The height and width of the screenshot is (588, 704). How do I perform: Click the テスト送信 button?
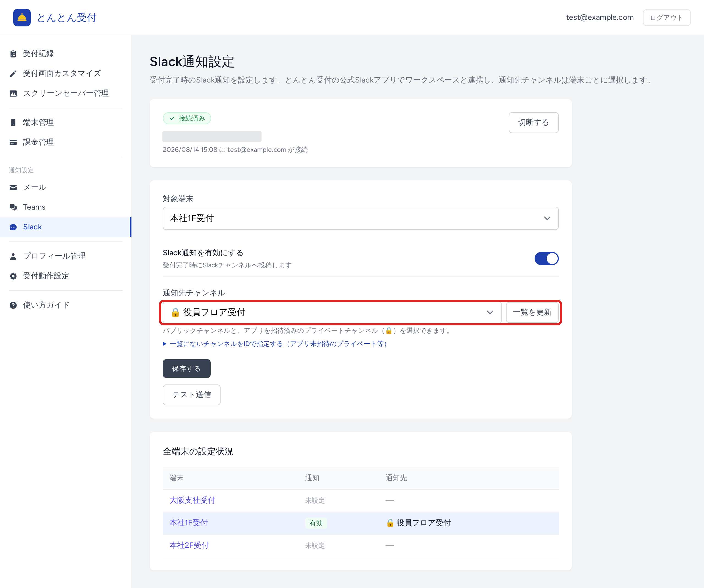(191, 395)
